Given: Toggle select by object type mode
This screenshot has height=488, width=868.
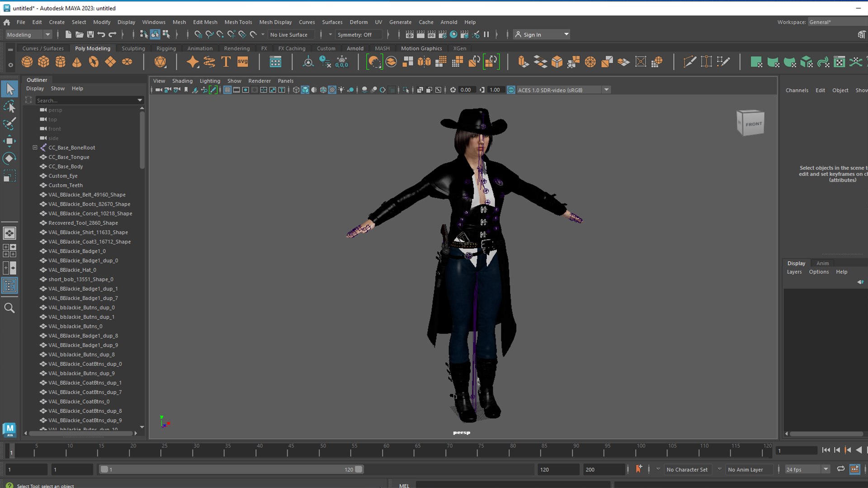Looking at the screenshot, I should point(155,34).
